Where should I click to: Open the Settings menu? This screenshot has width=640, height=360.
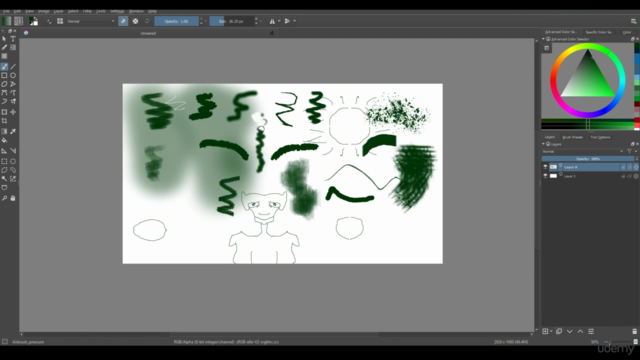point(117,11)
